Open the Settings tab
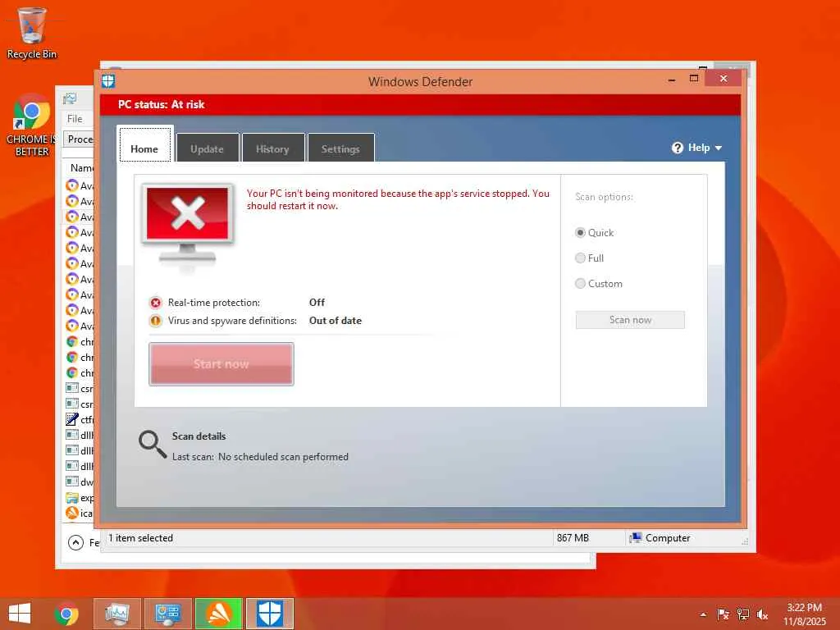The width and height of the screenshot is (840, 630). pos(340,148)
